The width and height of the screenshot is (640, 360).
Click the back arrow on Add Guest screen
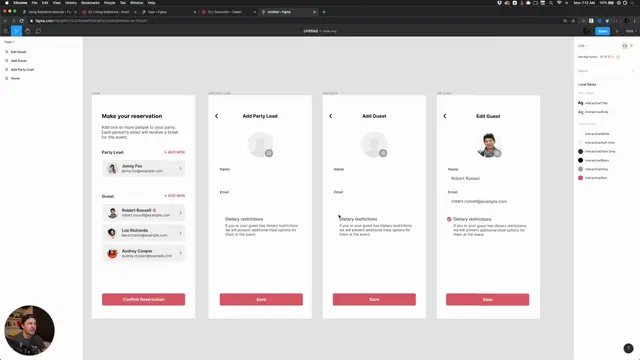[x=331, y=116]
